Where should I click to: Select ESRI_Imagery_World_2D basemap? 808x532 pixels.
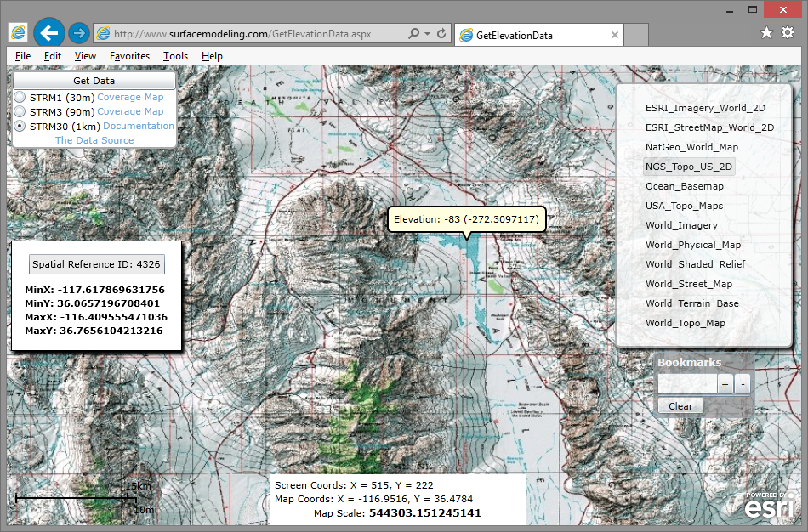point(705,108)
